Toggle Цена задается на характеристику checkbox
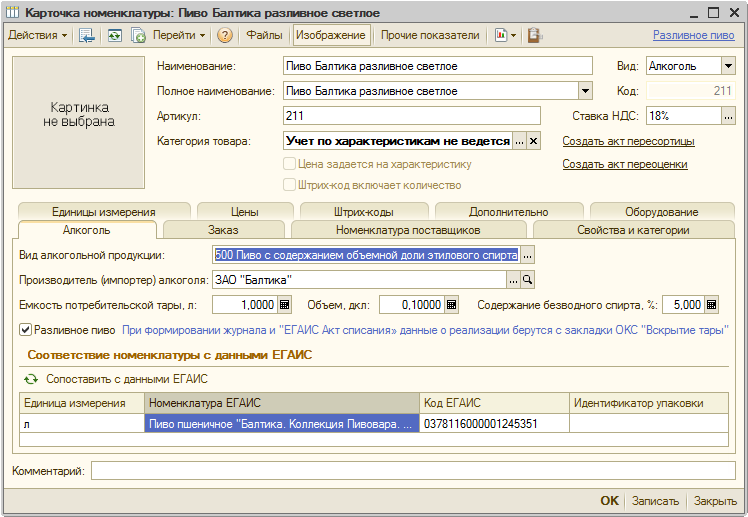The height and width of the screenshot is (517, 748). 289,164
